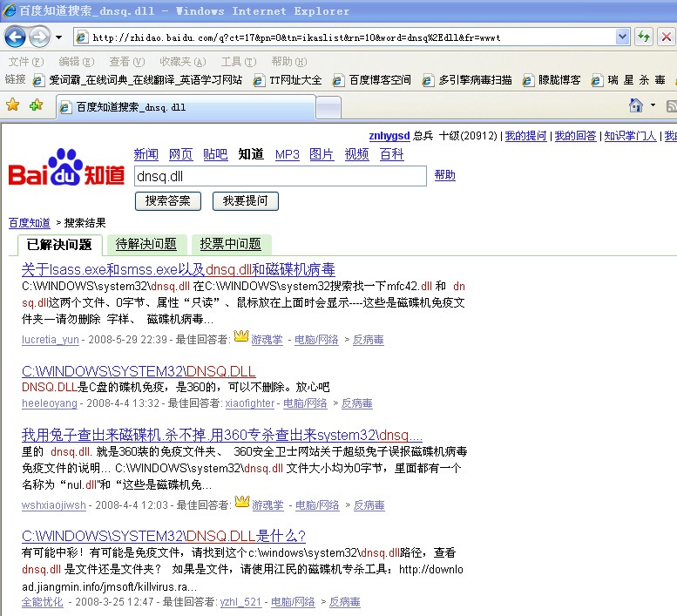Open result about lsass.exe和smss.exe
Screen dimensions: 677x616
pyautogui.click(x=179, y=269)
